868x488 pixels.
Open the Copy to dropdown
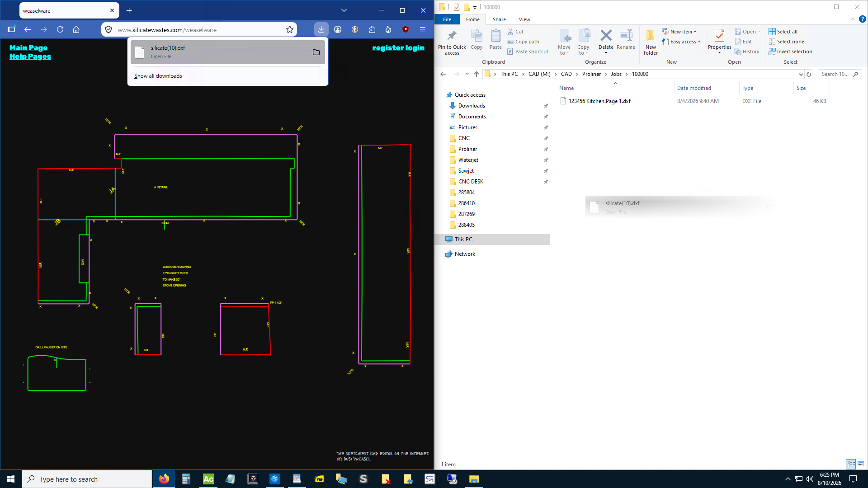click(x=583, y=42)
